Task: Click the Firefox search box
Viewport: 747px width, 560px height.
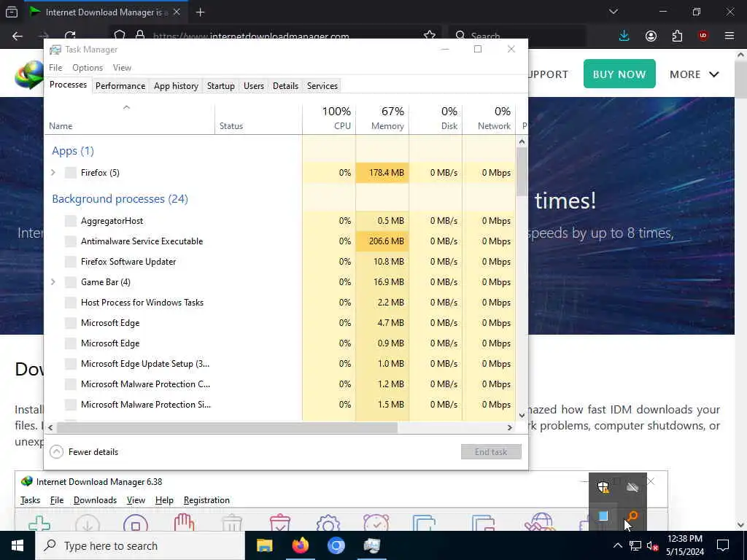Action: tap(517, 36)
